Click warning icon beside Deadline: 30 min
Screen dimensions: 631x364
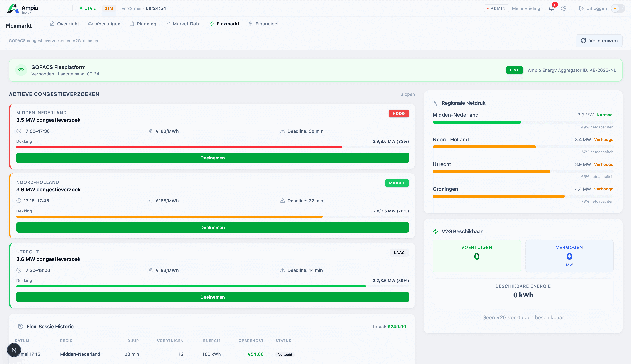click(282, 131)
